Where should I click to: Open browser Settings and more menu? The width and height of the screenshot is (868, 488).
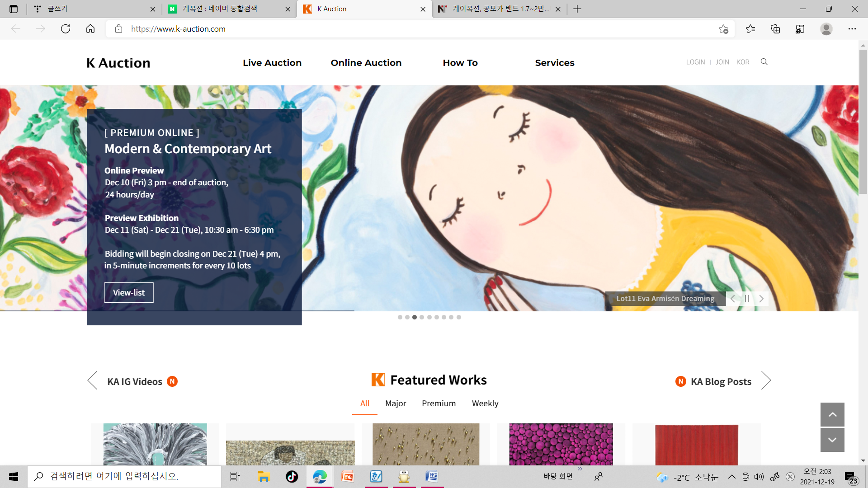(852, 29)
